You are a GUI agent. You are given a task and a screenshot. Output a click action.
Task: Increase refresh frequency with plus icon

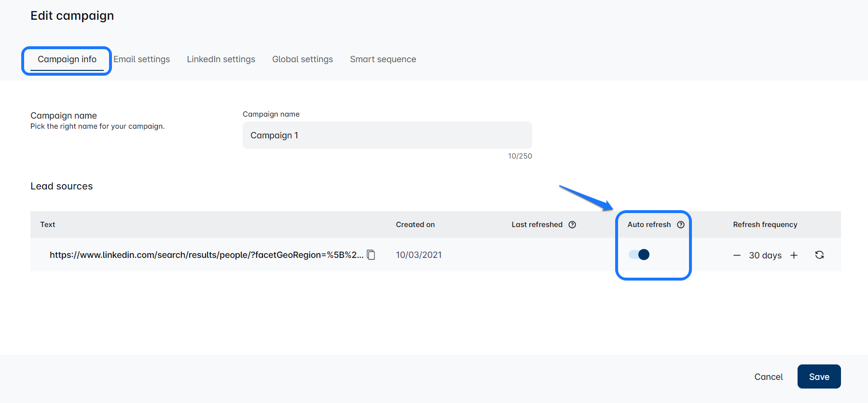coord(794,255)
